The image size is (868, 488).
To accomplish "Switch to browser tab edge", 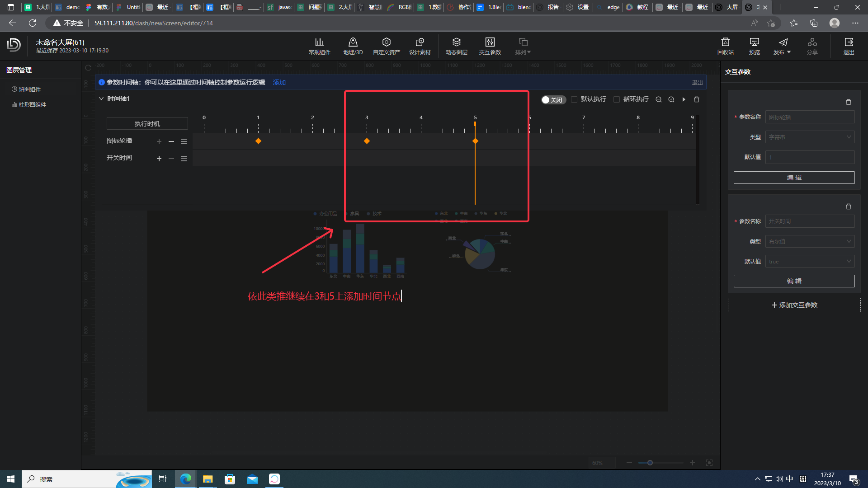I will click(608, 7).
